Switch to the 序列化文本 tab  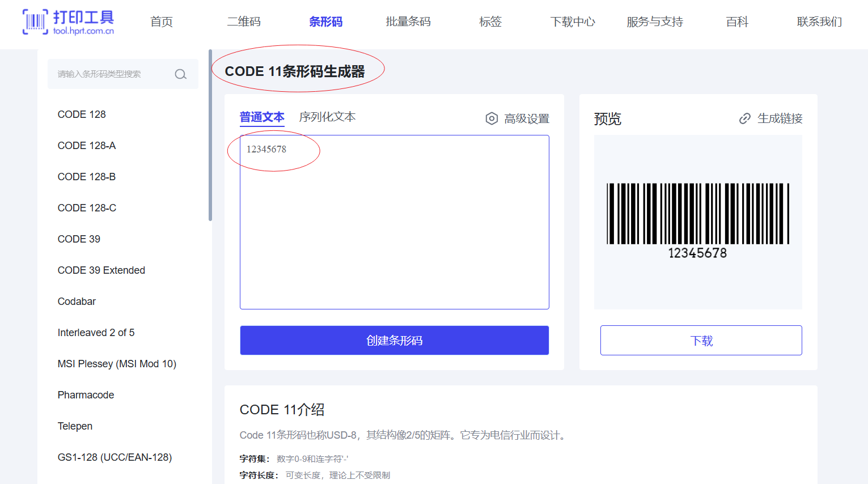tap(327, 117)
